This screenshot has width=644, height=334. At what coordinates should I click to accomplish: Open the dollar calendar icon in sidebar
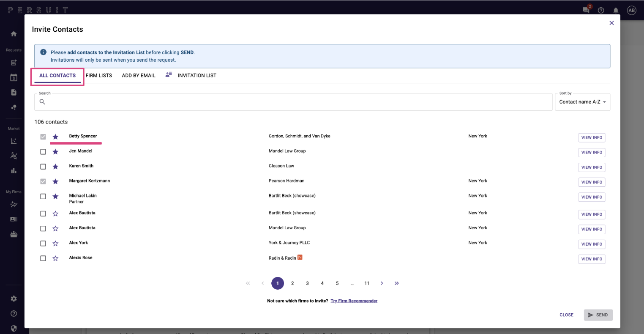(x=14, y=78)
